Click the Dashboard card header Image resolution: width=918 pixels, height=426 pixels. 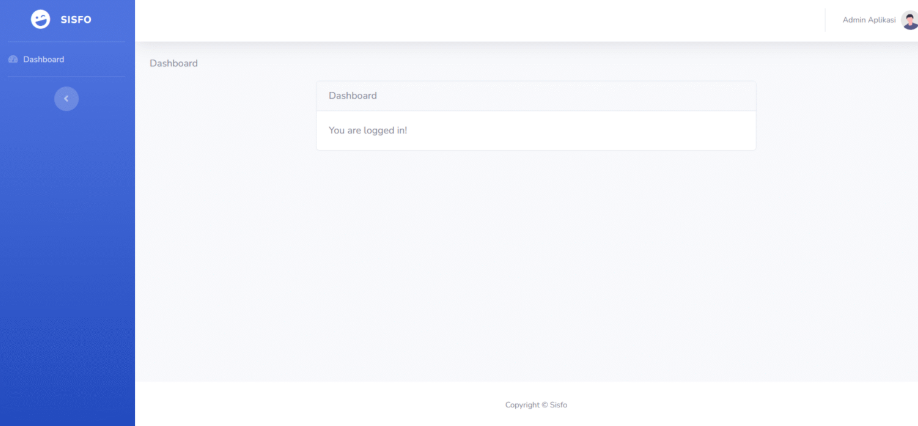pyautogui.click(x=535, y=96)
